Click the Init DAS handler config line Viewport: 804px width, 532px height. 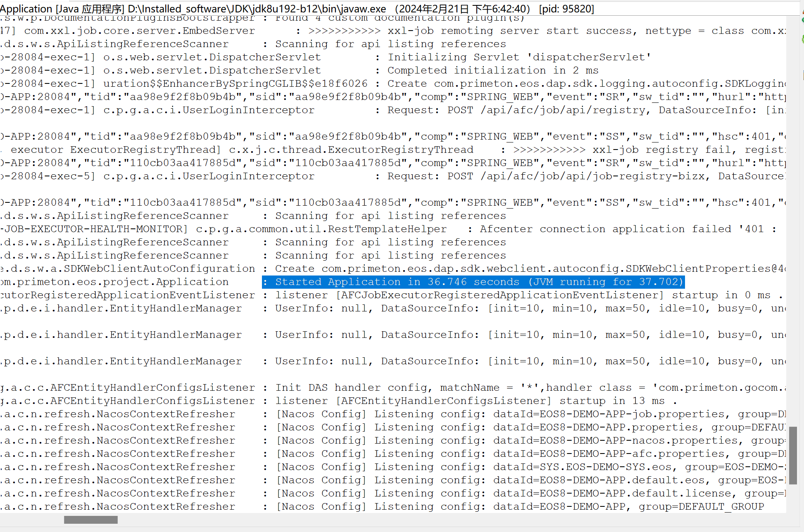point(454,388)
